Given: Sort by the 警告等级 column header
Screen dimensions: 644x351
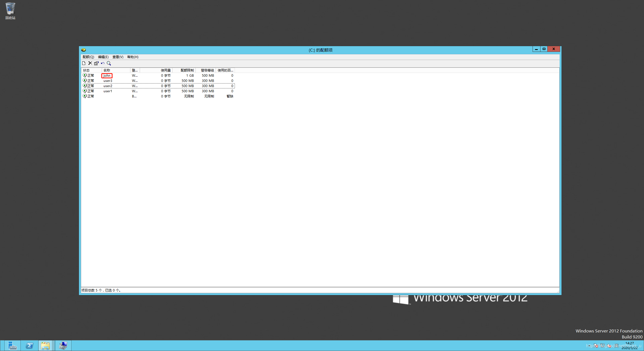Looking at the screenshot, I should click(x=207, y=70).
